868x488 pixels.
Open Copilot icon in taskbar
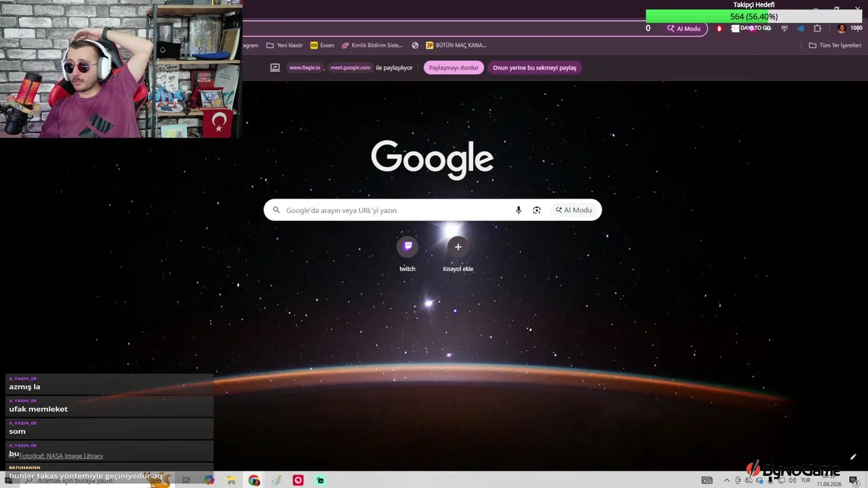pos(209,480)
